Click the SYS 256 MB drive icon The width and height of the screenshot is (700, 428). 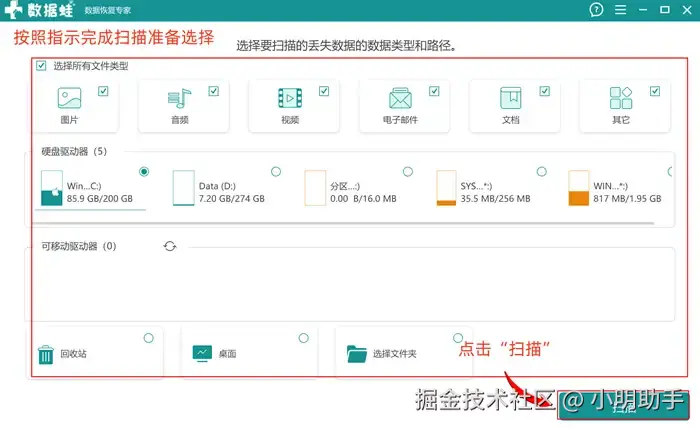coord(446,188)
